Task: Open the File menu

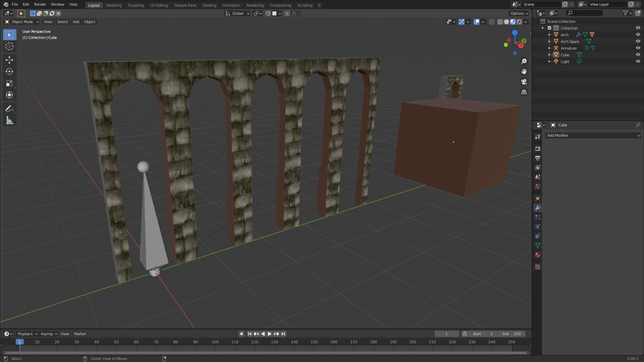Action: click(15, 4)
